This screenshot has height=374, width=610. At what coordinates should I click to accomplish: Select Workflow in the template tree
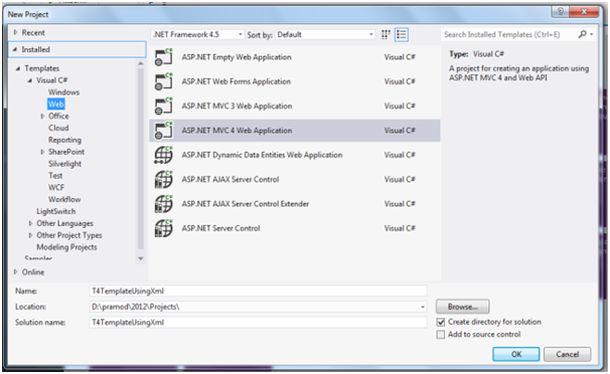click(65, 199)
